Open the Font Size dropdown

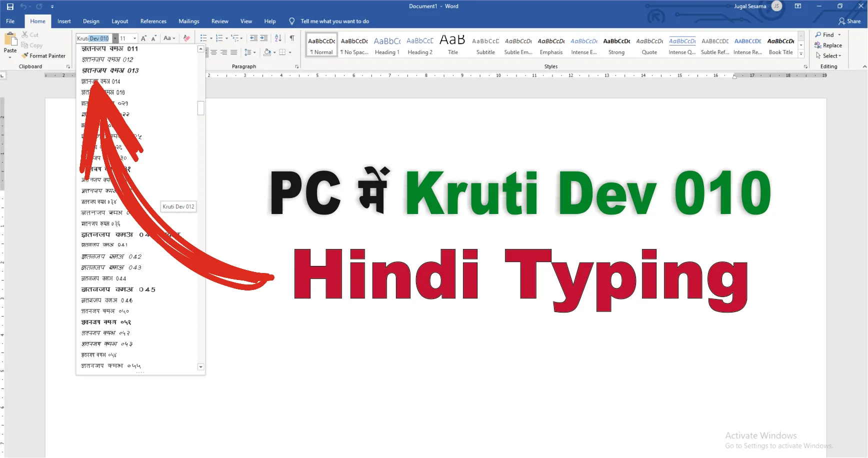click(x=134, y=38)
